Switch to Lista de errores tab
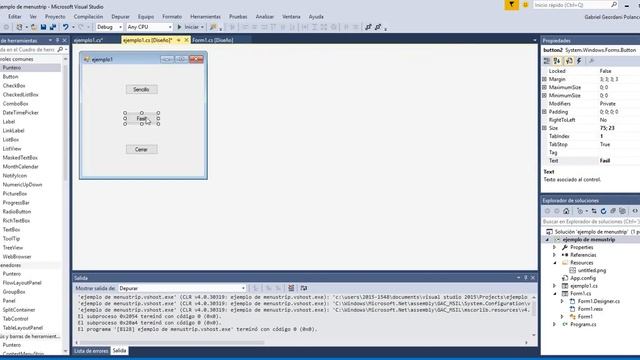The height and width of the screenshot is (360, 640). pyautogui.click(x=91, y=351)
